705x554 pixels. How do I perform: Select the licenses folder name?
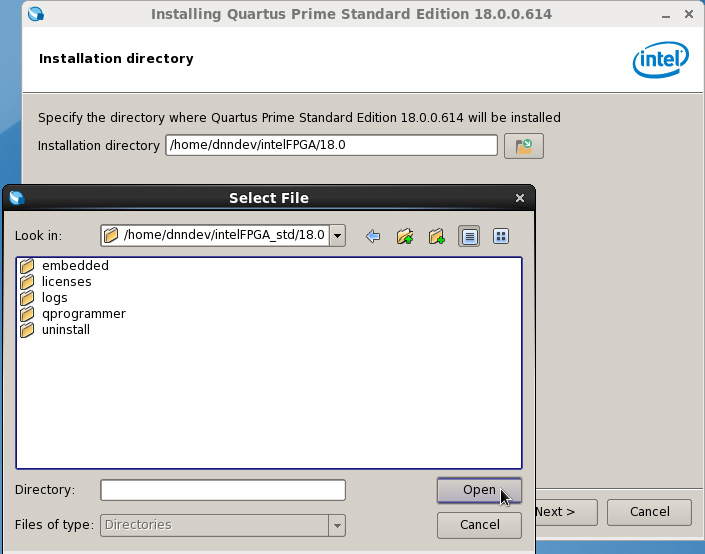point(67,282)
